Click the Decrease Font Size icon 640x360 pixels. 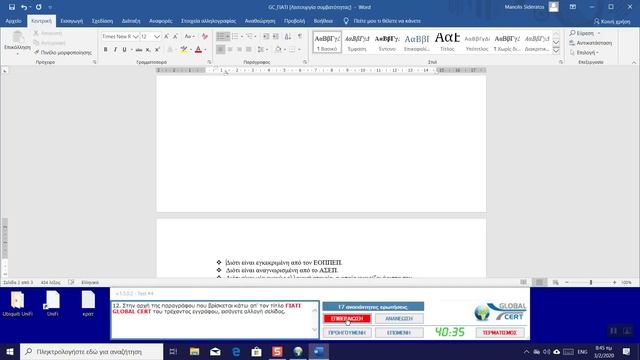click(175, 37)
